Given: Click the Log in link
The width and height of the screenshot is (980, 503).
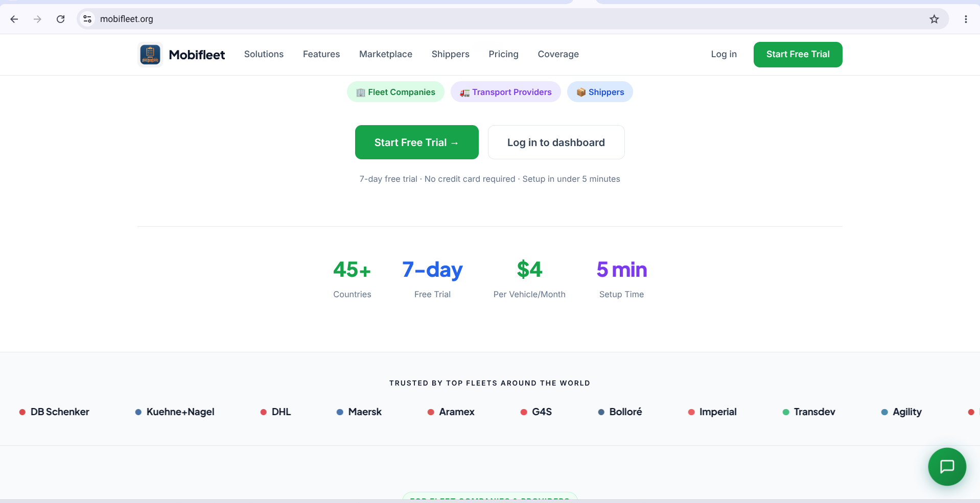Looking at the screenshot, I should tap(724, 54).
